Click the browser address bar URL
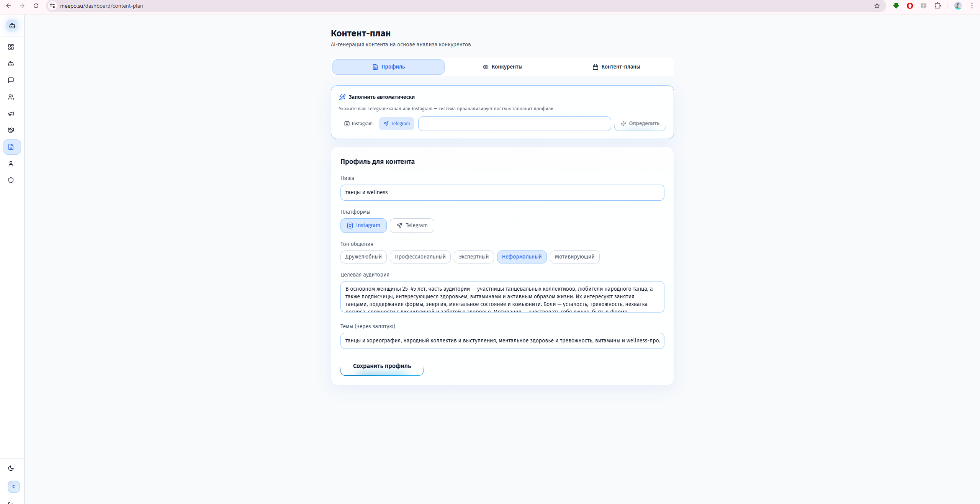Screen dimensions: 980x504 [x=101, y=6]
